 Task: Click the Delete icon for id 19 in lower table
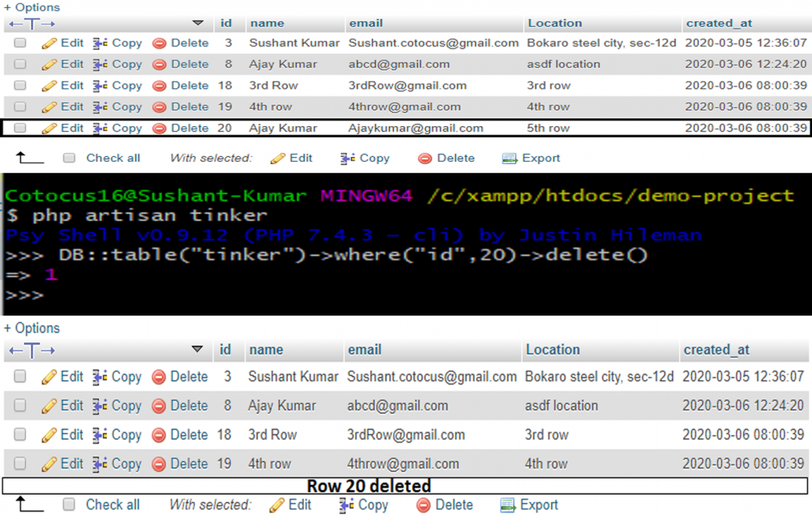click(x=159, y=464)
